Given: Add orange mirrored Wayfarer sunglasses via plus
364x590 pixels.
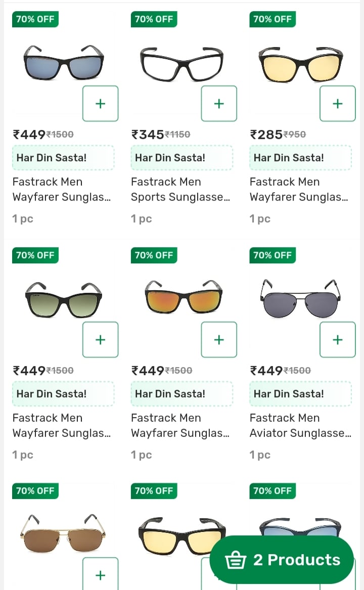Looking at the screenshot, I should click(x=219, y=340).
